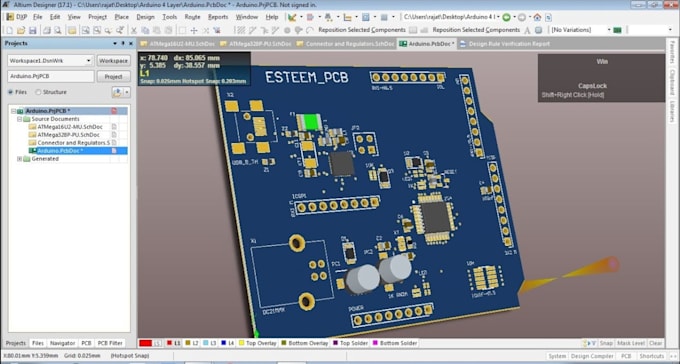Click the Snap button near layer tabs
The image size is (680, 364).
pyautogui.click(x=606, y=343)
